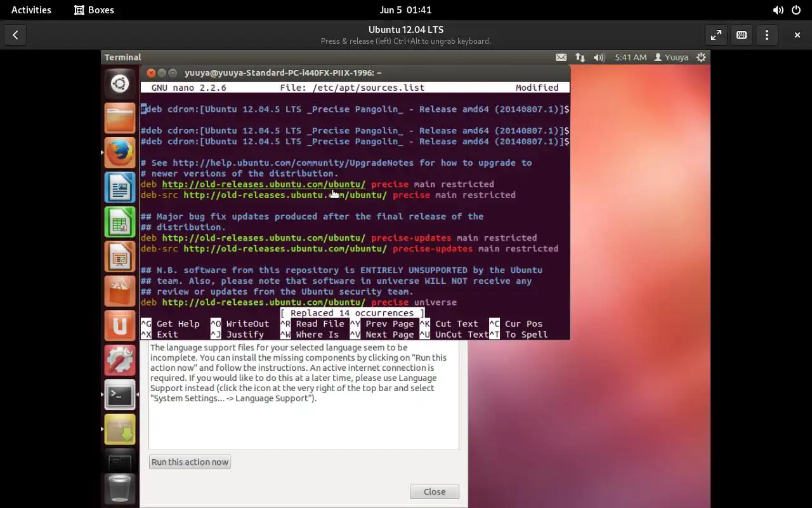Open LibreOffice Writer from the launcher
Screen dimensions: 812x508
(x=120, y=188)
